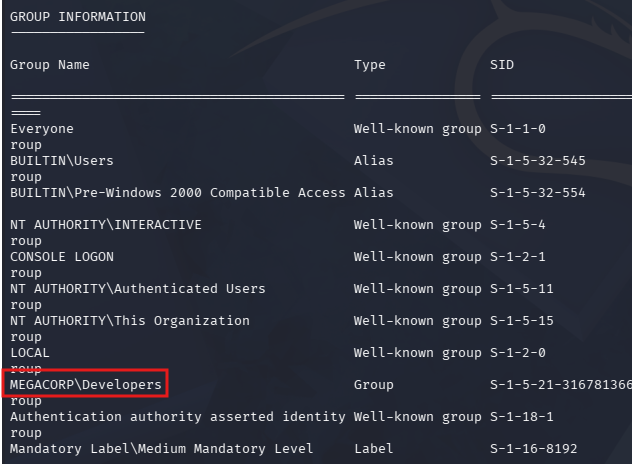The image size is (632, 464).
Task: Click the GROUP INFORMATION heading text
Action: (x=78, y=17)
